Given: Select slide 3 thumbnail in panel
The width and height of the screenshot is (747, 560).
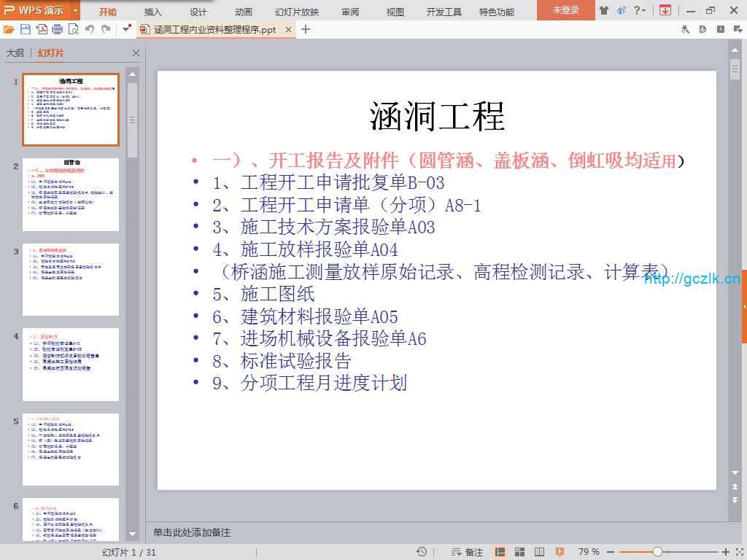Looking at the screenshot, I should (x=71, y=280).
